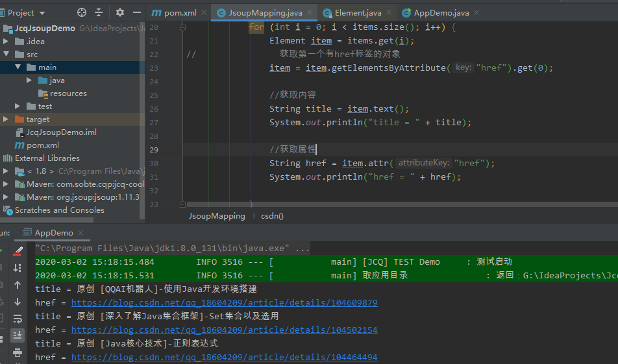
Task: Click the AppDemo run configuration icon
Action: point(27,233)
